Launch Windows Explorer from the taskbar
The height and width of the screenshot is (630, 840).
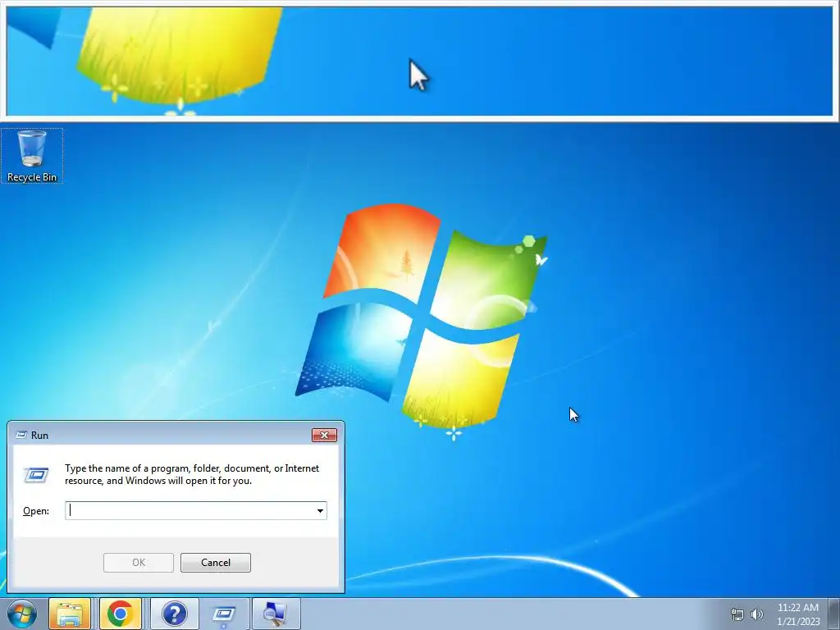70,614
